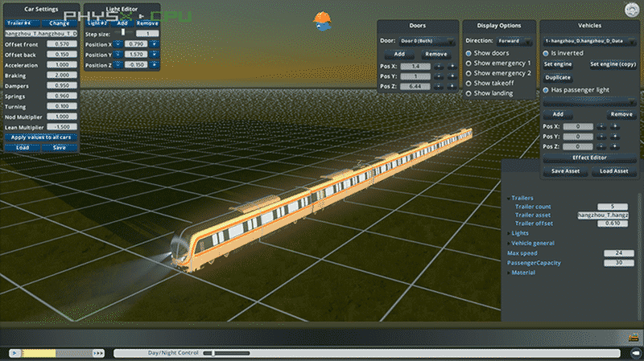Adjust the Day/Night Control slider

(x=208, y=353)
